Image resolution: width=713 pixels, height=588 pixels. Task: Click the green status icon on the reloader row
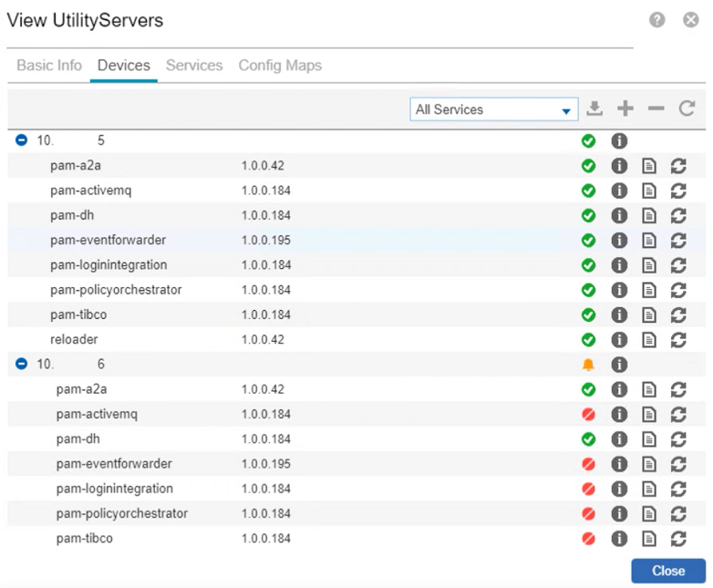point(588,339)
